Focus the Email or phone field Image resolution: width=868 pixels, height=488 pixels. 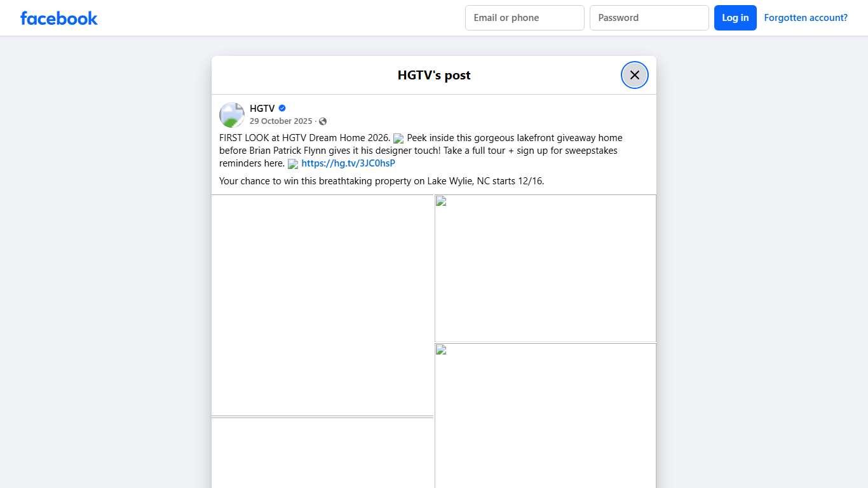click(524, 18)
